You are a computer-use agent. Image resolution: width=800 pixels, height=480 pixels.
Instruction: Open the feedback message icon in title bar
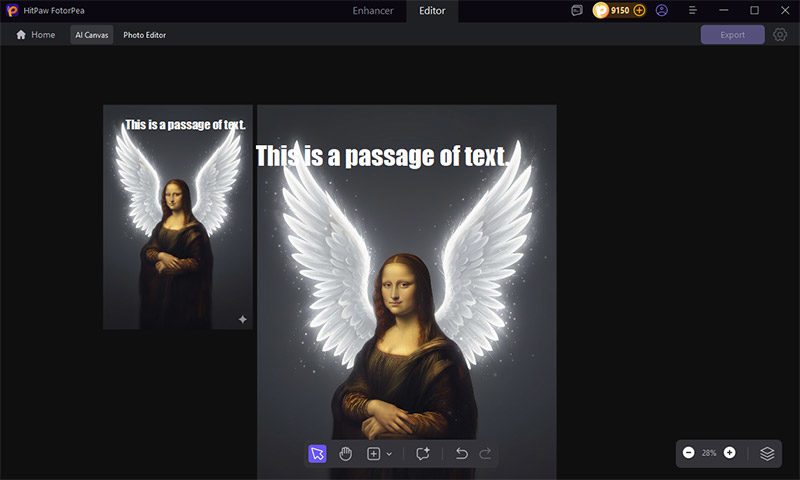[x=577, y=10]
